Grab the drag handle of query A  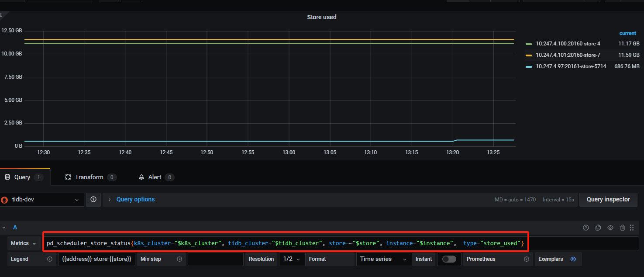632,228
